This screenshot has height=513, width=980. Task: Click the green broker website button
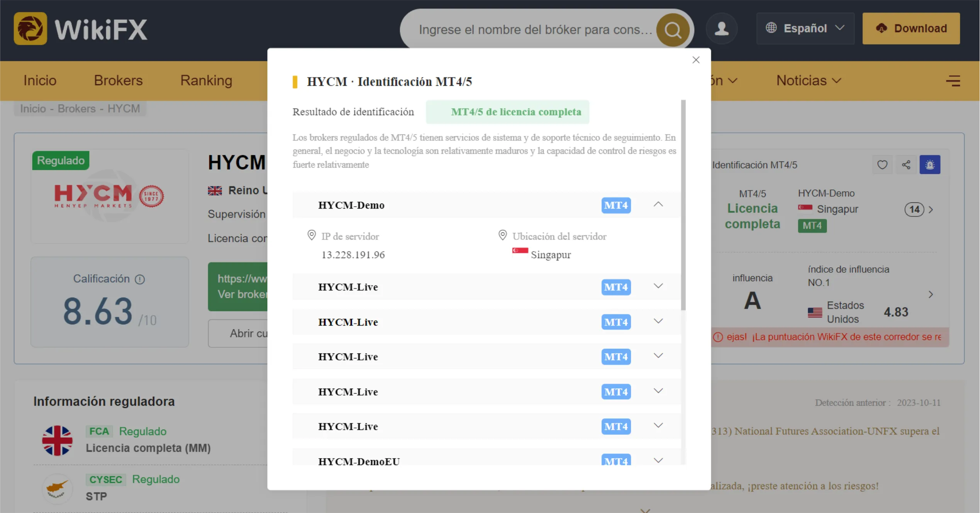238,287
